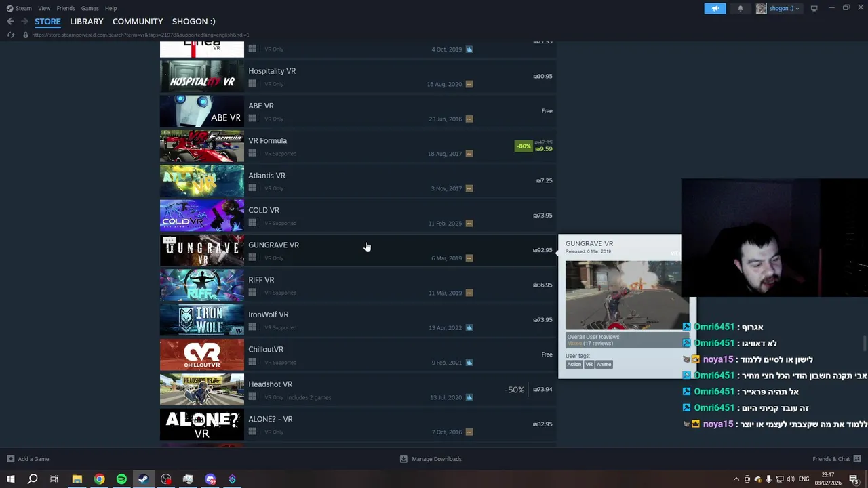Go forward with the right arrow

point(24,22)
